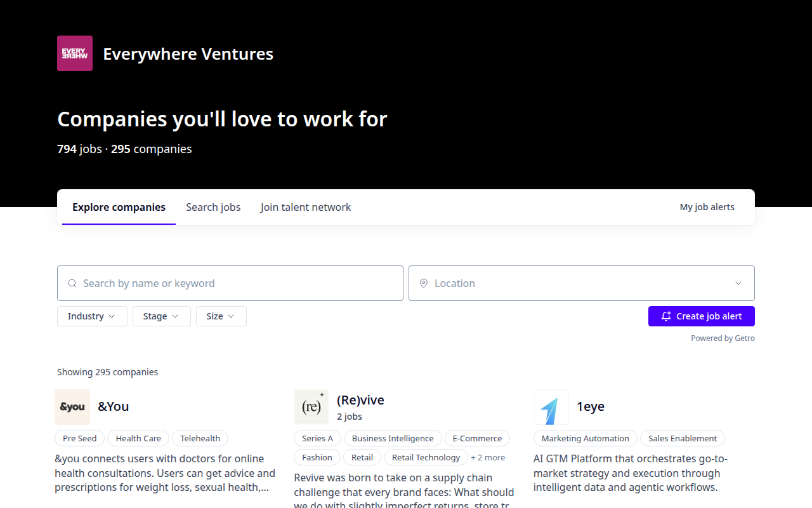Switch to the Explore companies tab
Screen dimensions: 812x508
click(119, 207)
